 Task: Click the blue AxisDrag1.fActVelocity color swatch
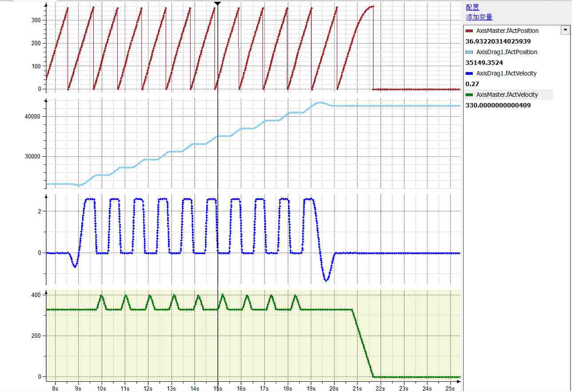[469, 74]
